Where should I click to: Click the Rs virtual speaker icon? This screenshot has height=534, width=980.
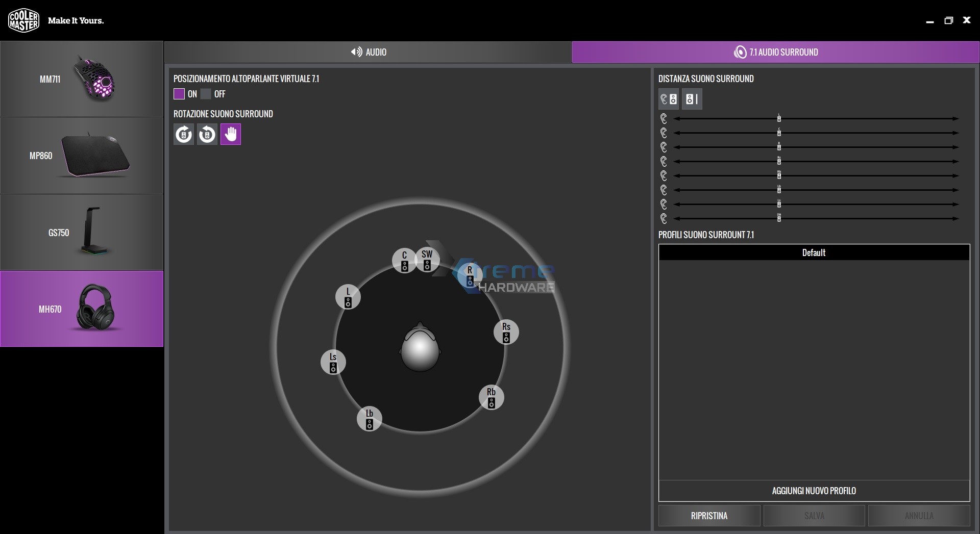pyautogui.click(x=506, y=332)
